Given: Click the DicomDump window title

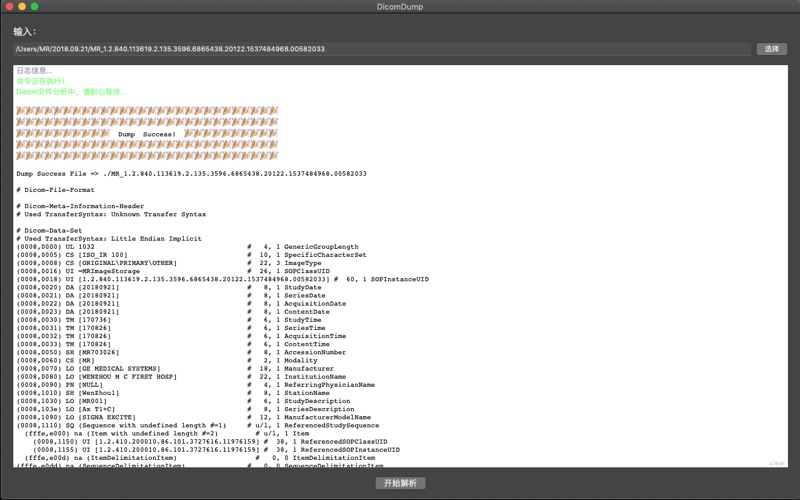Looking at the screenshot, I should (399, 6).
